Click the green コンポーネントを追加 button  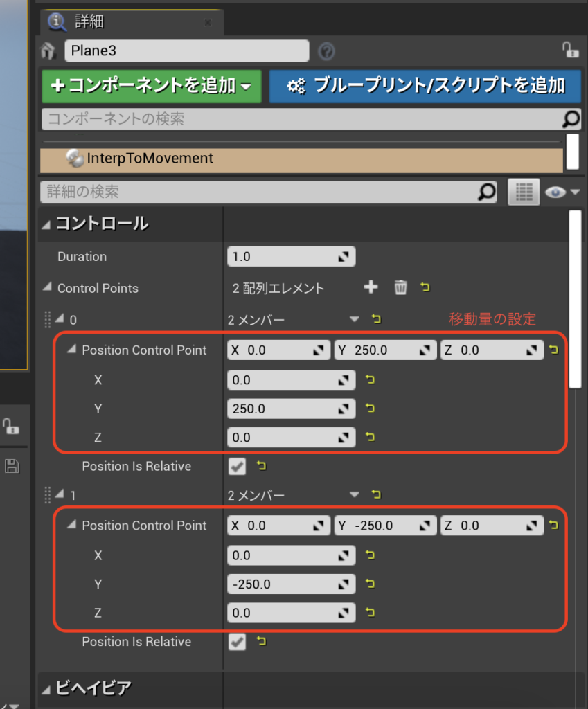[x=151, y=86]
